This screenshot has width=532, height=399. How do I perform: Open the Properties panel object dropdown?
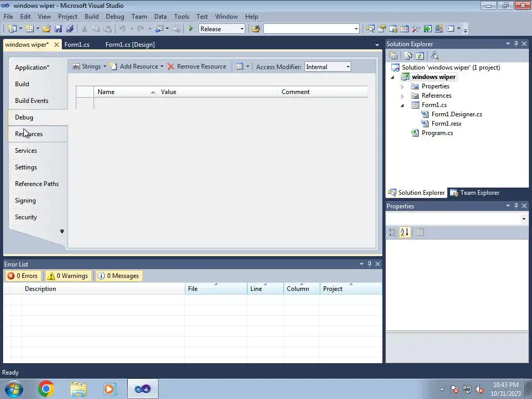(524, 219)
